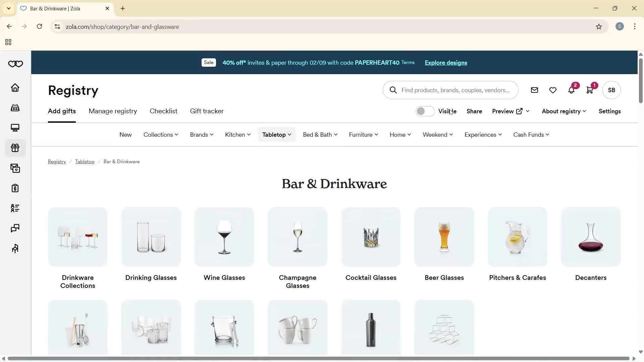Open the wedding website monitor icon

[15, 128]
